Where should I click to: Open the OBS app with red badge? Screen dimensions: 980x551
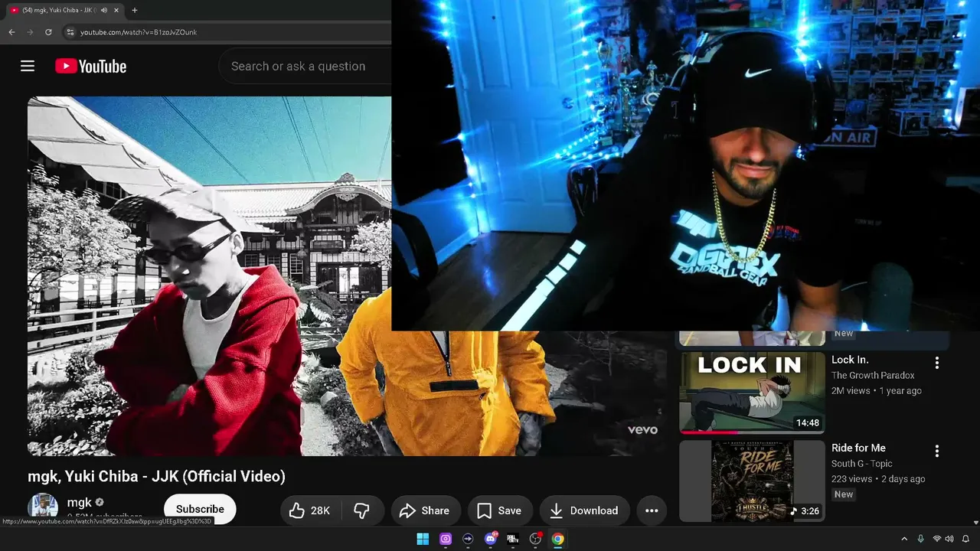tap(536, 539)
